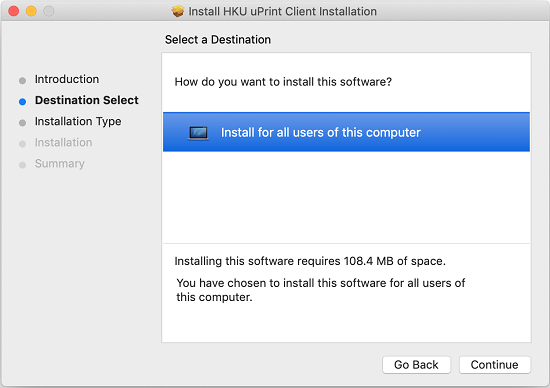This screenshot has width=550, height=388.
Task: Click the dimmed Summary sidebar step
Action: click(60, 164)
